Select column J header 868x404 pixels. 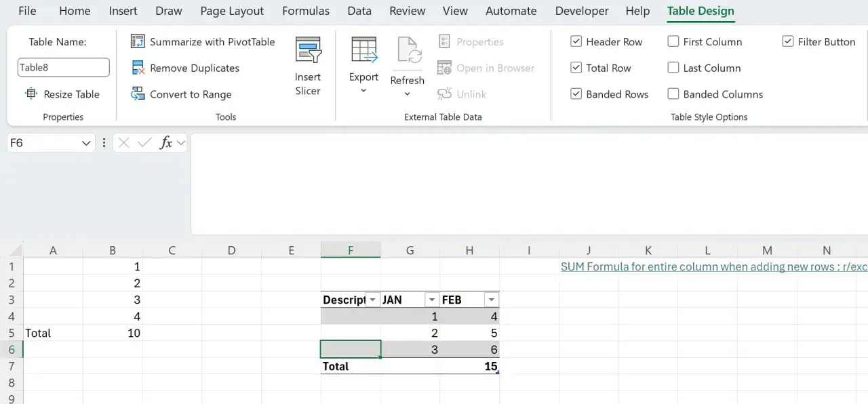point(589,250)
